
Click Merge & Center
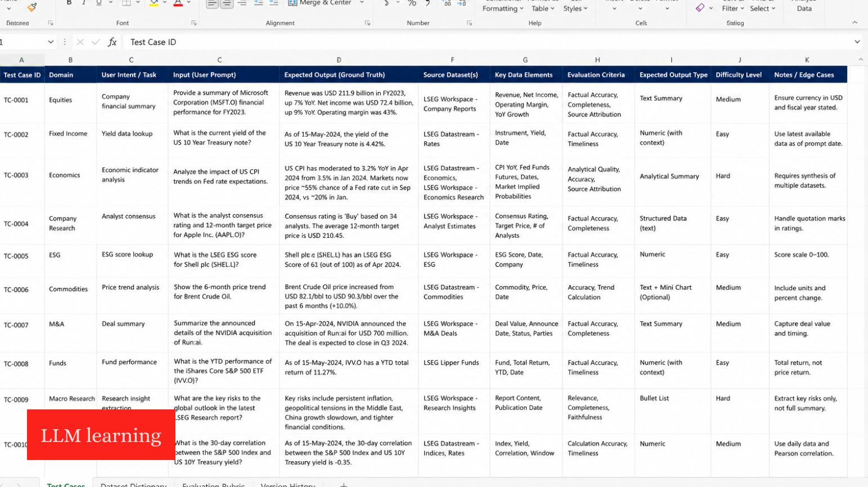(319, 3)
